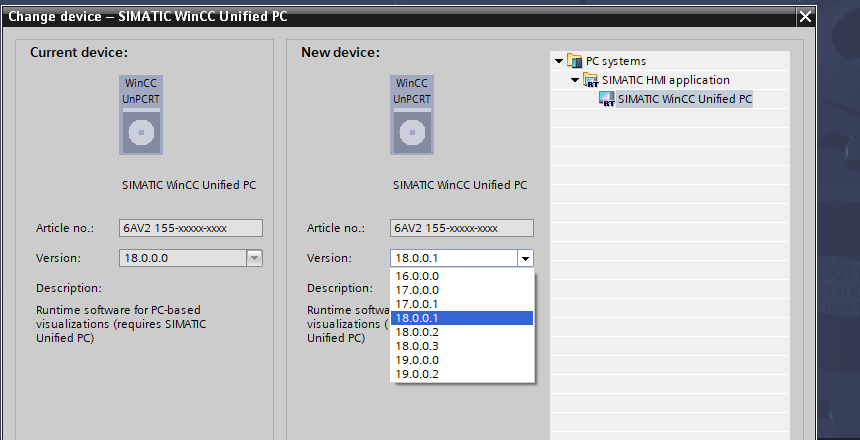This screenshot has height=440, width=860.
Task: Click the New device Article no. field
Action: click(x=462, y=228)
